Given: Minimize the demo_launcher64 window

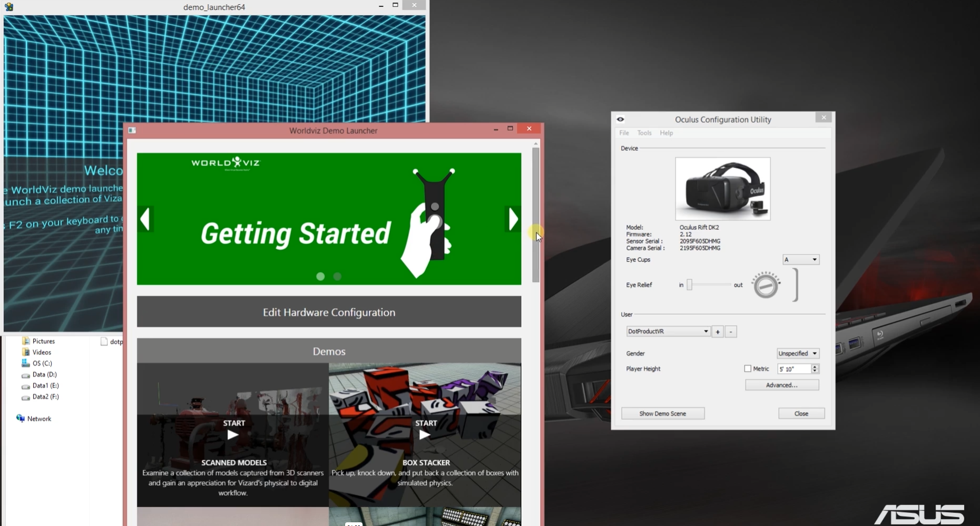Looking at the screenshot, I should (x=381, y=5).
